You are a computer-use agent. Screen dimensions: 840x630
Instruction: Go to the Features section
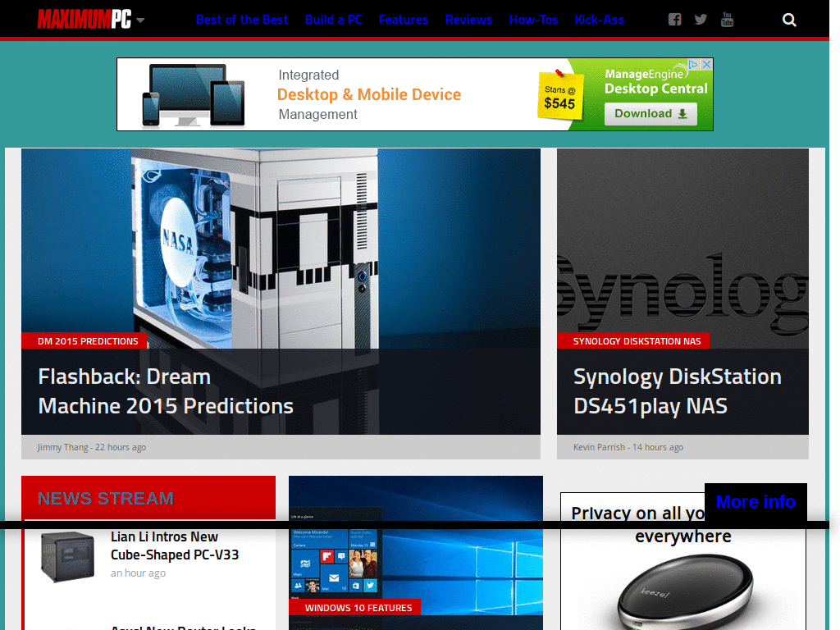click(x=404, y=20)
